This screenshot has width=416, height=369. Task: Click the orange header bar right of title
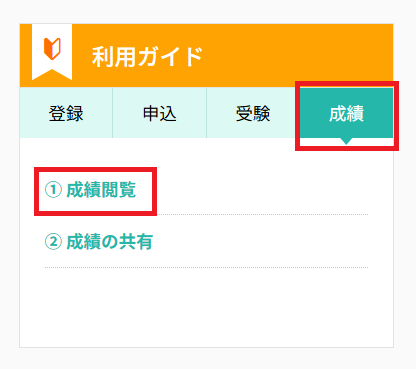click(x=298, y=55)
